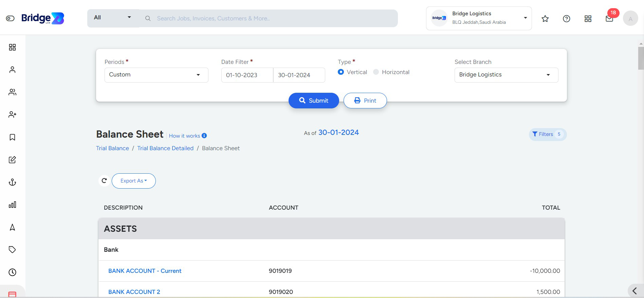Go to Trial Balance Detailed breadcrumb

[165, 148]
